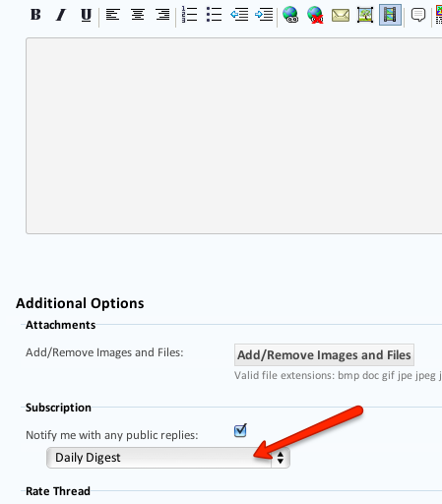This screenshot has height=504, width=442.
Task: Insert a video using filmstrip icon
Action: click(390, 15)
